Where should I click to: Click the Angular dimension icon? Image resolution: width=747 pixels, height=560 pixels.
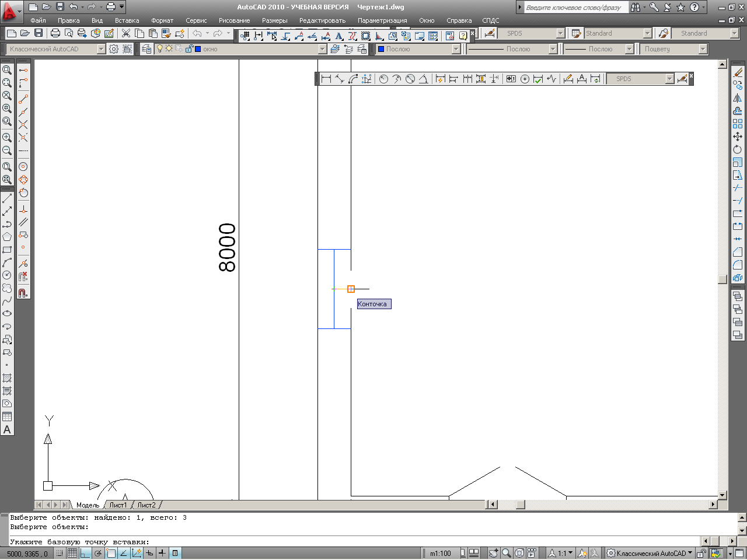pos(423,79)
